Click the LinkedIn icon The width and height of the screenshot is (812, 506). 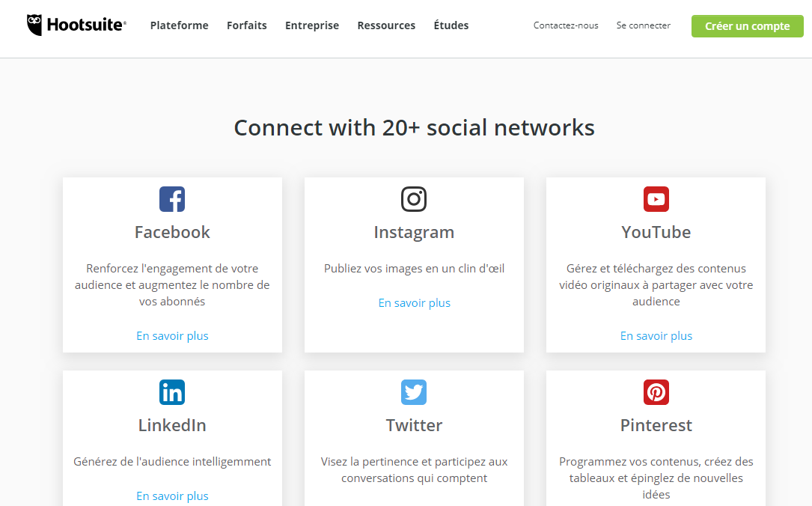[x=172, y=392]
